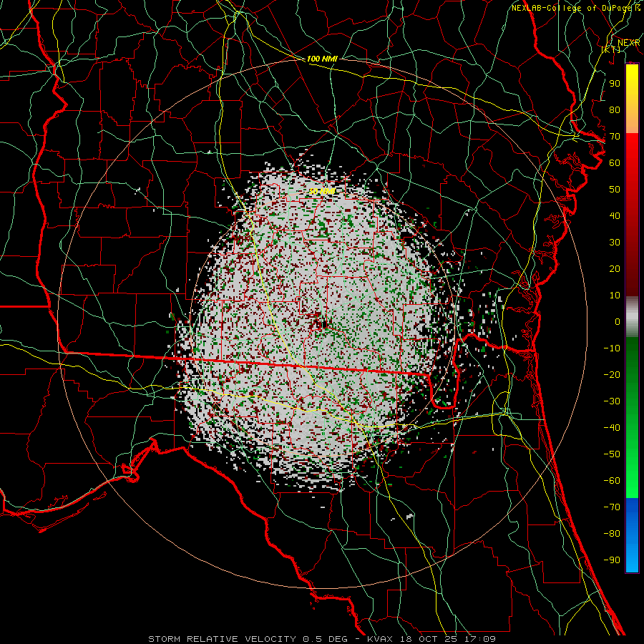Select the -30 scale label
Viewport: 644px width, 644px height.
click(612, 401)
